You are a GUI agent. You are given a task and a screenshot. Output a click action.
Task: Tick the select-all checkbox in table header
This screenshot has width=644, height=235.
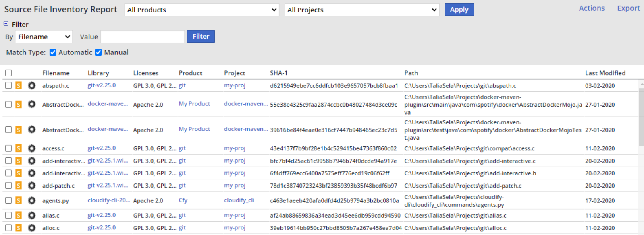coord(8,73)
